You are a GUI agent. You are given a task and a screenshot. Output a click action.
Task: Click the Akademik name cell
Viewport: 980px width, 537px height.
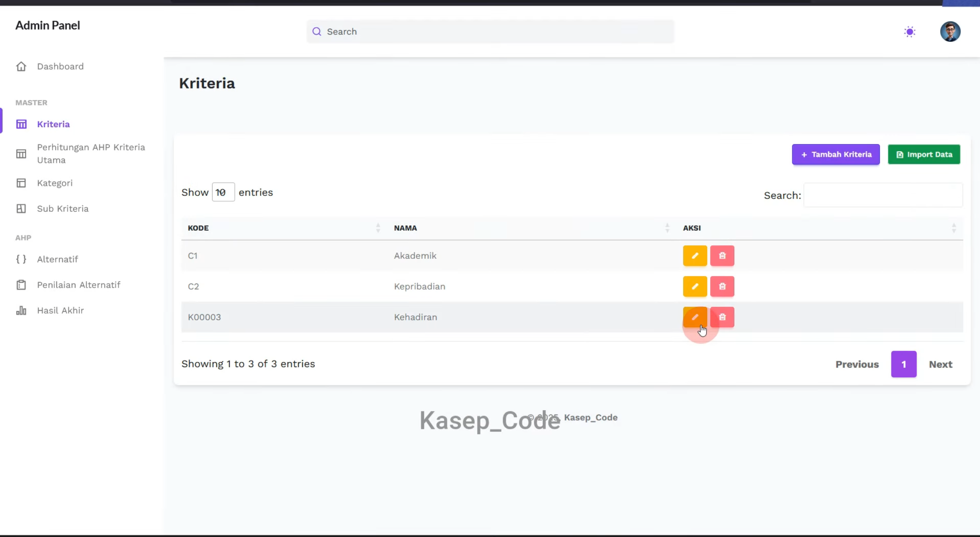(415, 256)
